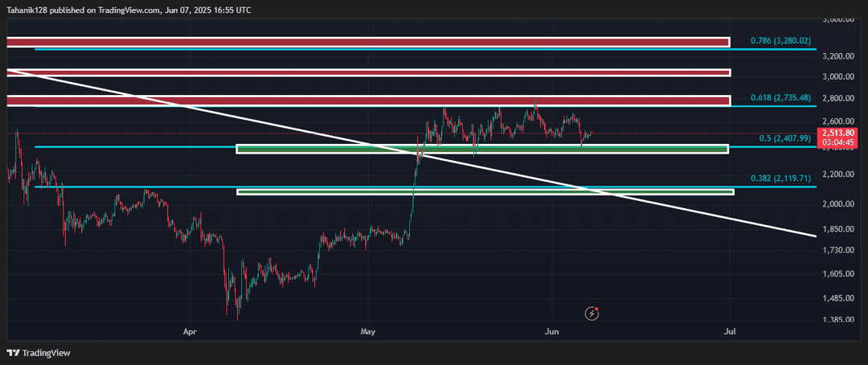Viewport: 868px width, 365px height.
Task: Select the red resistance zone above the 0.786 fib line
Action: click(x=368, y=42)
